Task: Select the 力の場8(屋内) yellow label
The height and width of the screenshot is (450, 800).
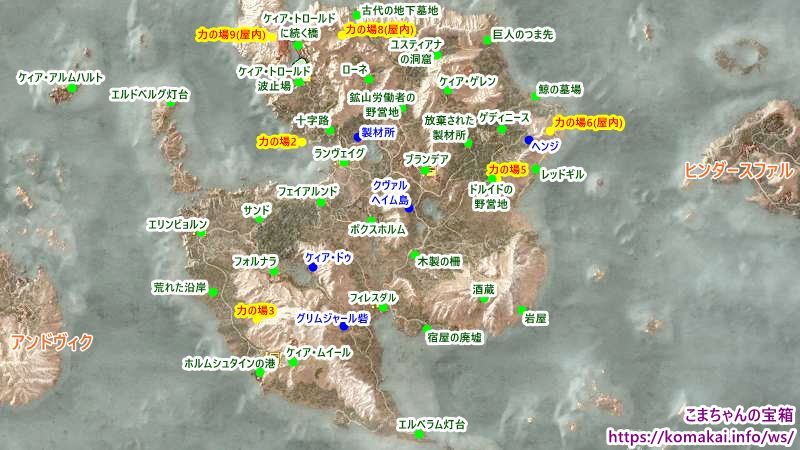Action: [x=379, y=30]
